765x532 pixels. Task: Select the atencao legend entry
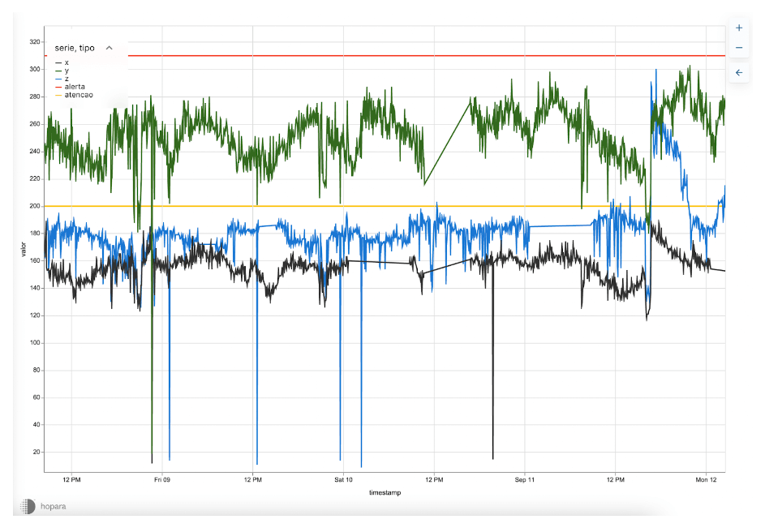pos(78,95)
